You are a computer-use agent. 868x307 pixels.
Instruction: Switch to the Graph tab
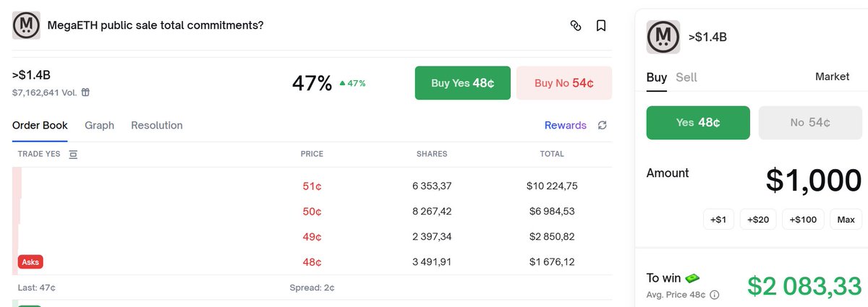click(x=99, y=126)
